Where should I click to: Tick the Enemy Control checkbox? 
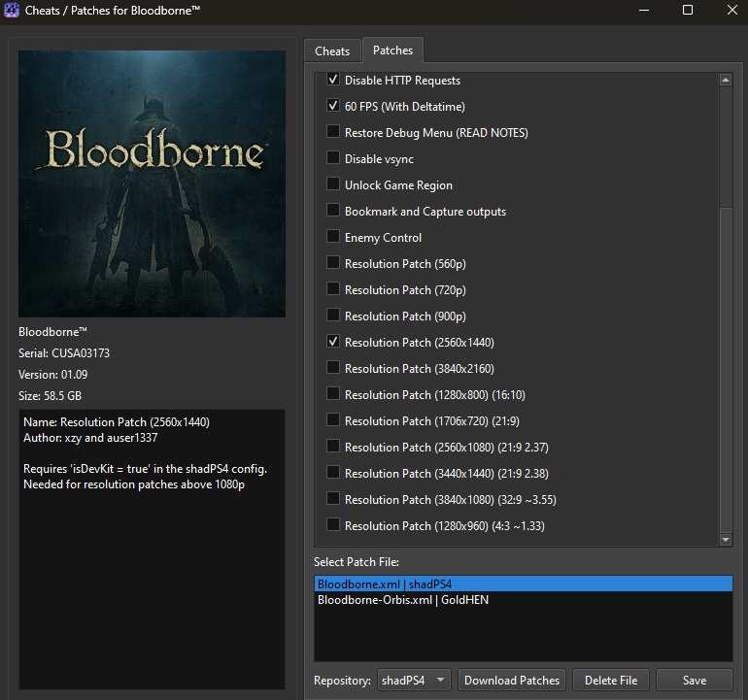tap(333, 237)
